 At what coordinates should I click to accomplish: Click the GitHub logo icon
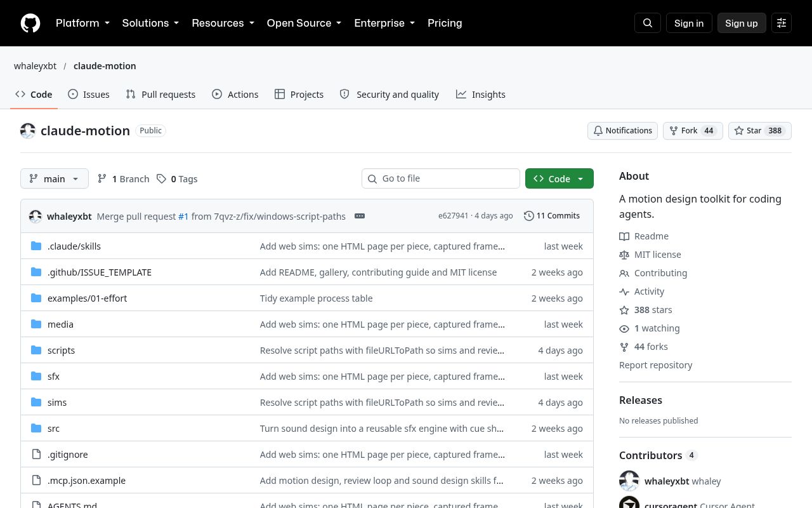[x=30, y=23]
